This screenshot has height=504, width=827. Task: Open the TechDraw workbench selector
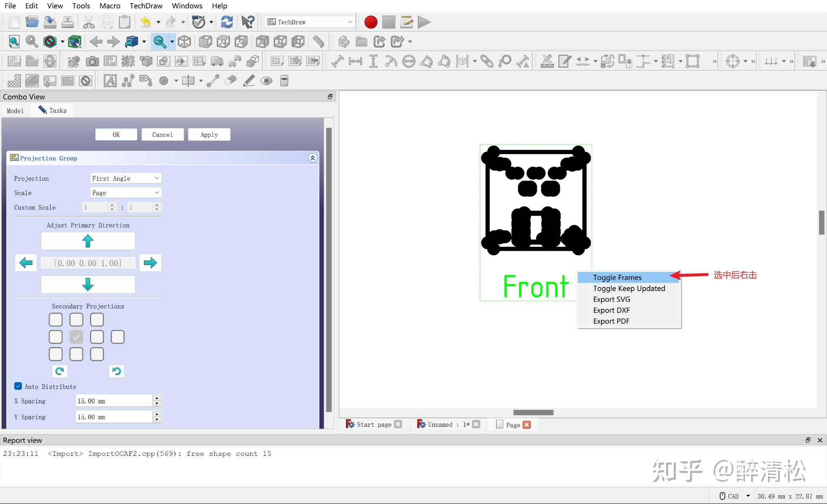pyautogui.click(x=310, y=22)
